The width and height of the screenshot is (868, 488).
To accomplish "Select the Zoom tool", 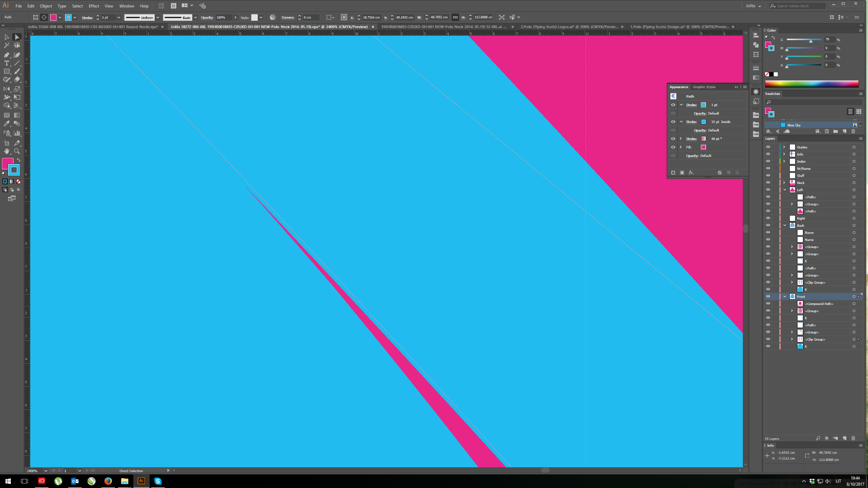I will 17,151.
